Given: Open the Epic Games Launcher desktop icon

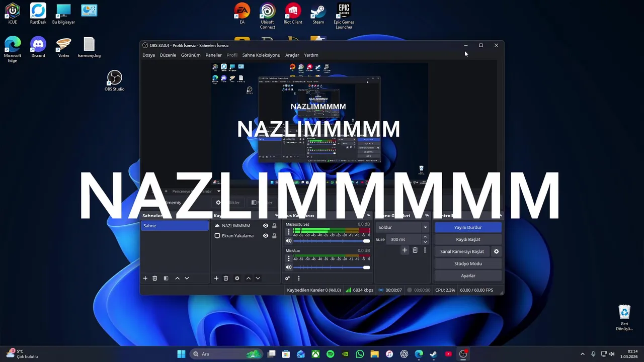Looking at the screenshot, I should click(x=344, y=16).
